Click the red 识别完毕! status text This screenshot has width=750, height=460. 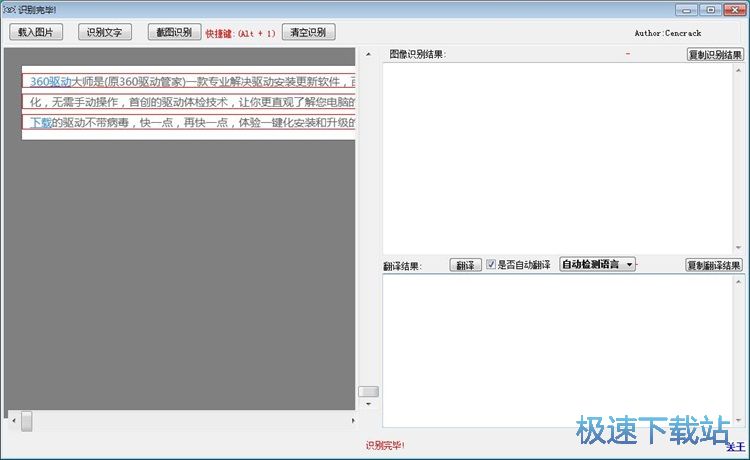(385, 446)
